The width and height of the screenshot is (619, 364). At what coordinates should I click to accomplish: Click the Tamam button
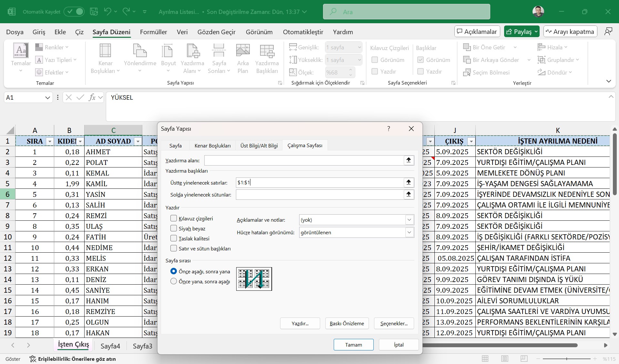(353, 345)
